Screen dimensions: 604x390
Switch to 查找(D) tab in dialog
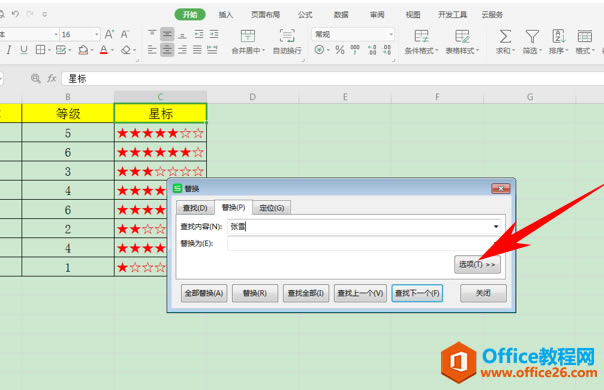(x=195, y=208)
